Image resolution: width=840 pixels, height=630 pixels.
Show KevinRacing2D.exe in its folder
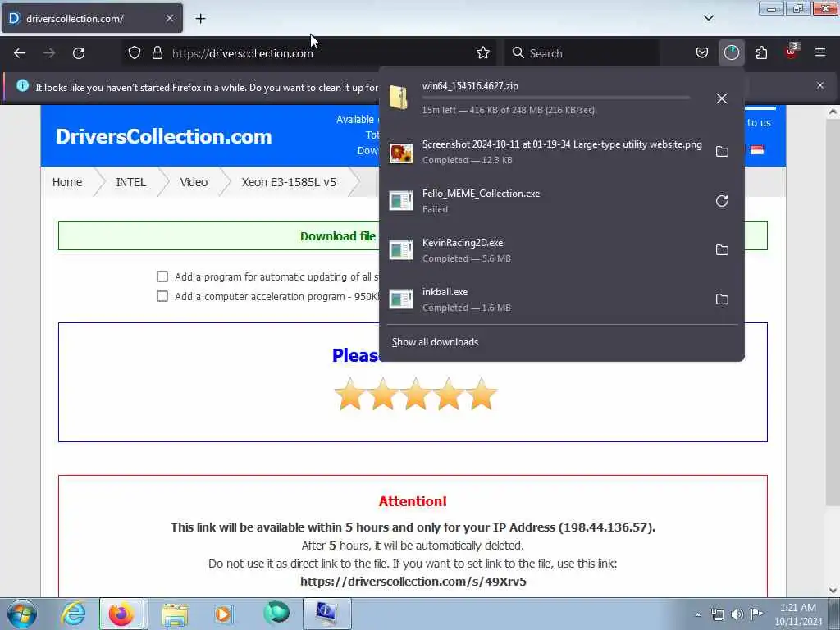722,250
